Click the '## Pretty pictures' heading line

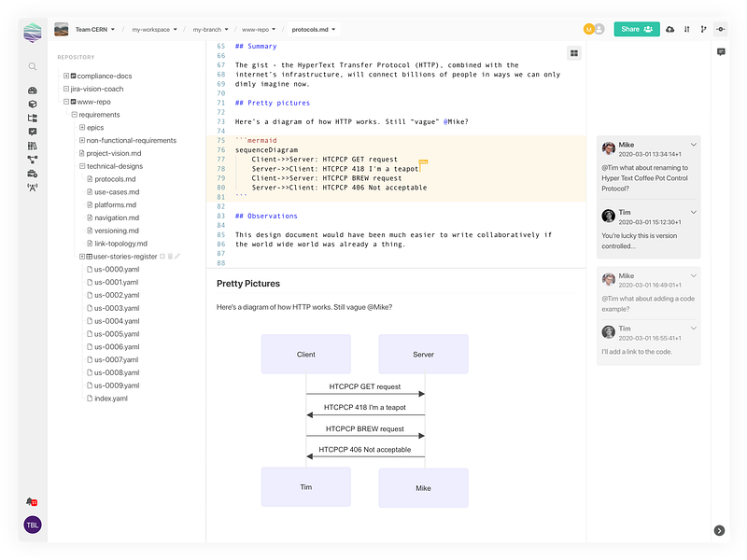click(273, 103)
